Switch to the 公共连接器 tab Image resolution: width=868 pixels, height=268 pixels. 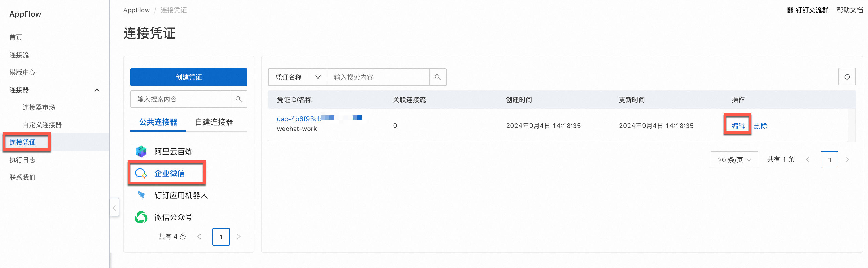tap(158, 122)
